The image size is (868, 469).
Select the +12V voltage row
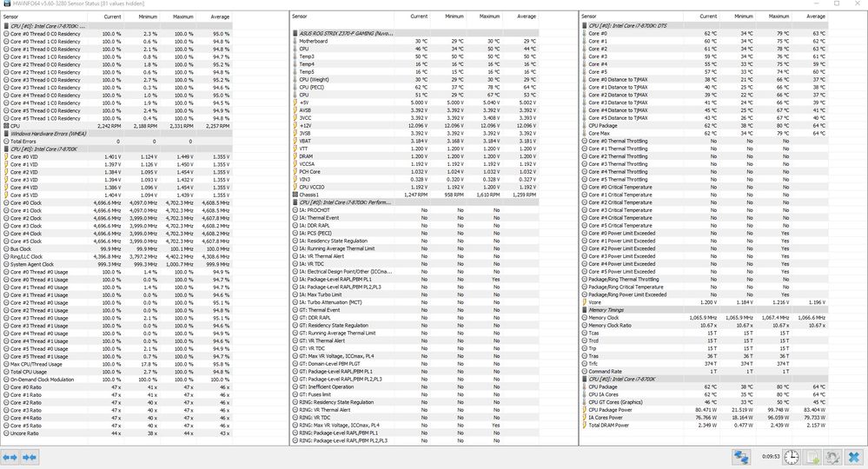414,126
